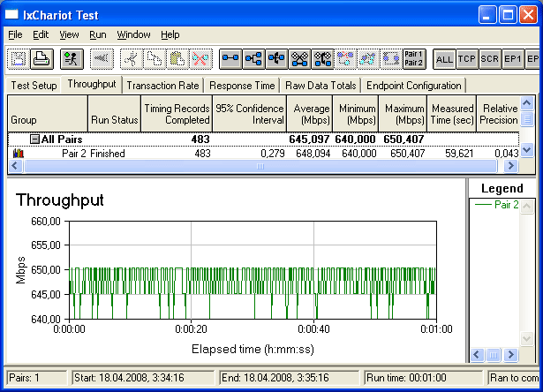Click the Run time 00:01:00 status field
The image size is (543, 392).
pos(423,378)
